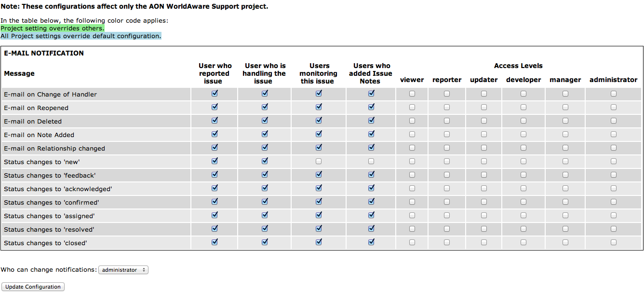
Task: Enable manager for 'E-mail on Reopened'
Action: (565, 108)
